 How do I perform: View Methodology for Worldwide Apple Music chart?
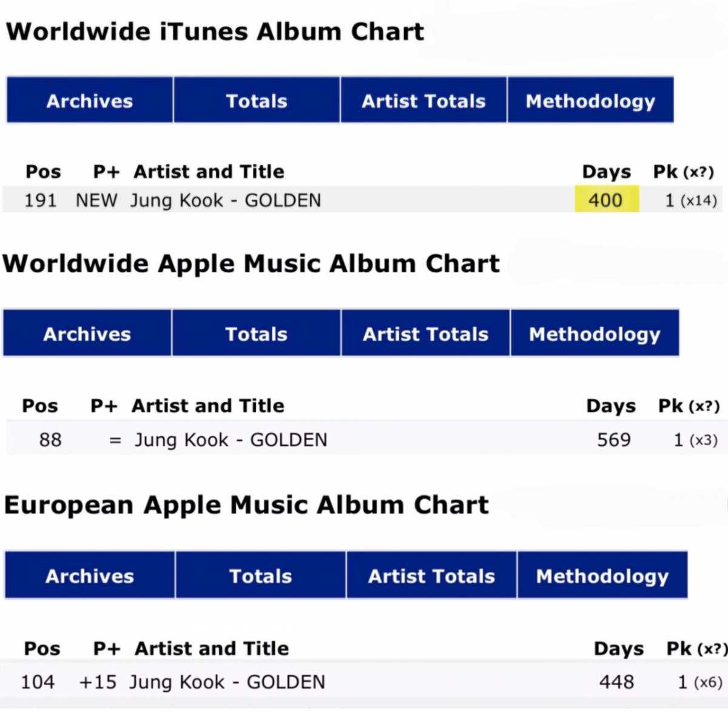pyautogui.click(x=595, y=334)
